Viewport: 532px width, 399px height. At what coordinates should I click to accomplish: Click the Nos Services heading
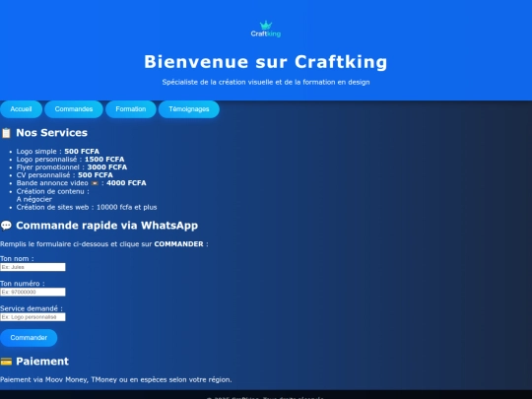pyautogui.click(x=51, y=133)
